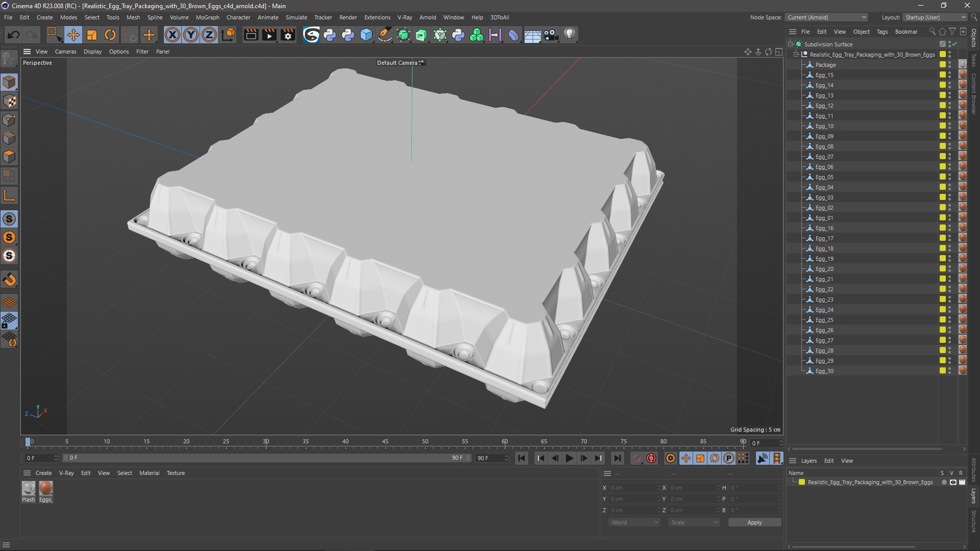Select the Rotate tool
The width and height of the screenshot is (980, 551).
110,35
